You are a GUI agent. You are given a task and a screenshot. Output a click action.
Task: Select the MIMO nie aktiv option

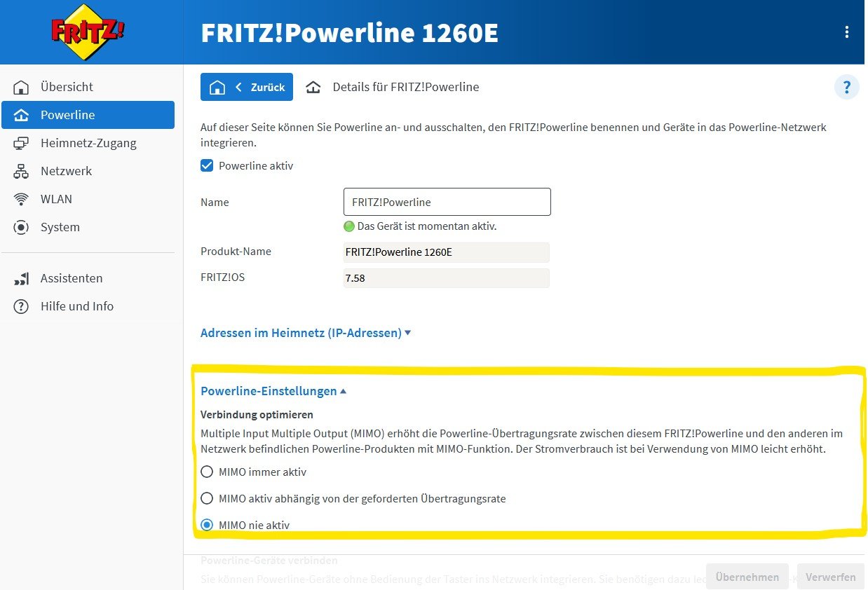pos(207,525)
